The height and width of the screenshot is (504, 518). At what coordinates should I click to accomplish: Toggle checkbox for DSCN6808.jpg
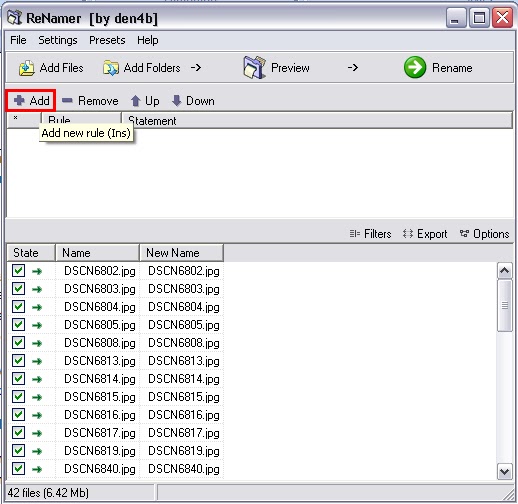18,342
